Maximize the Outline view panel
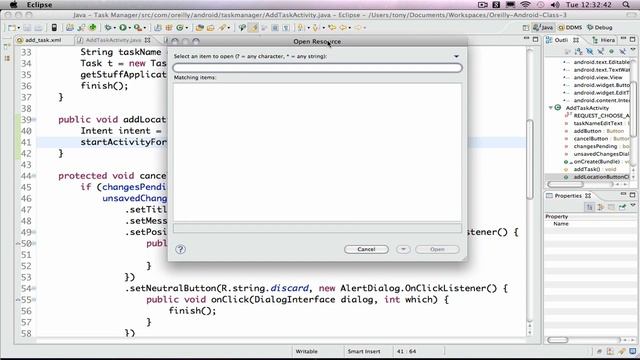This screenshot has height=360, width=640. point(632,39)
